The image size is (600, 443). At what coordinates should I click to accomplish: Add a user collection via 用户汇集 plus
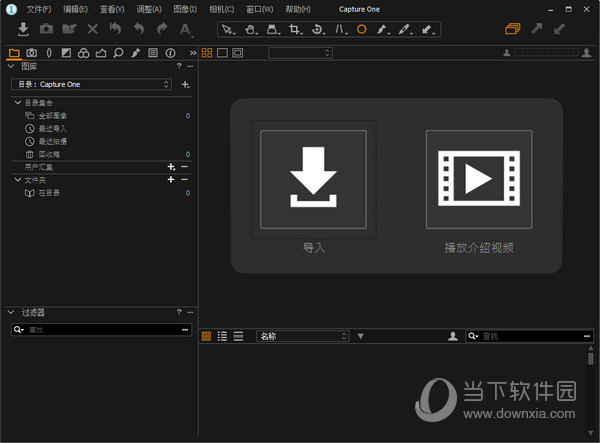pos(171,167)
